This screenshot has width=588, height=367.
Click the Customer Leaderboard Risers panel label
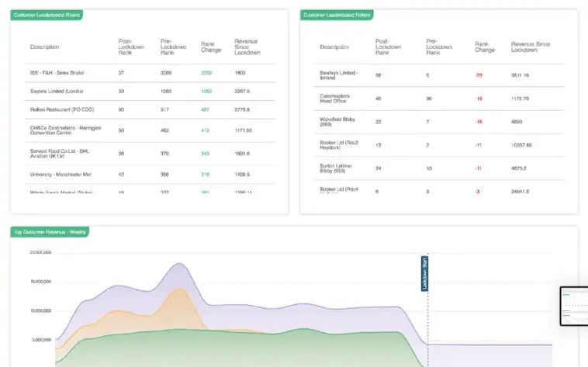pos(47,15)
